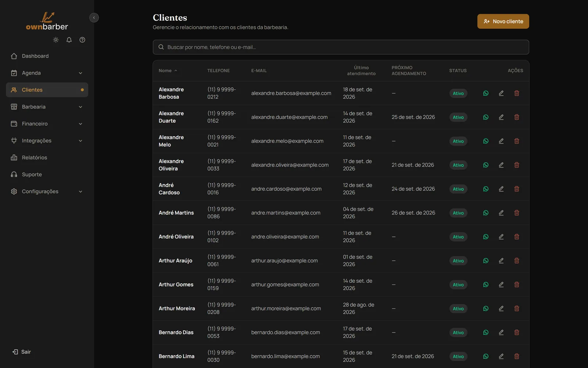
Task: Sort the table by Nome column
Action: (168, 71)
